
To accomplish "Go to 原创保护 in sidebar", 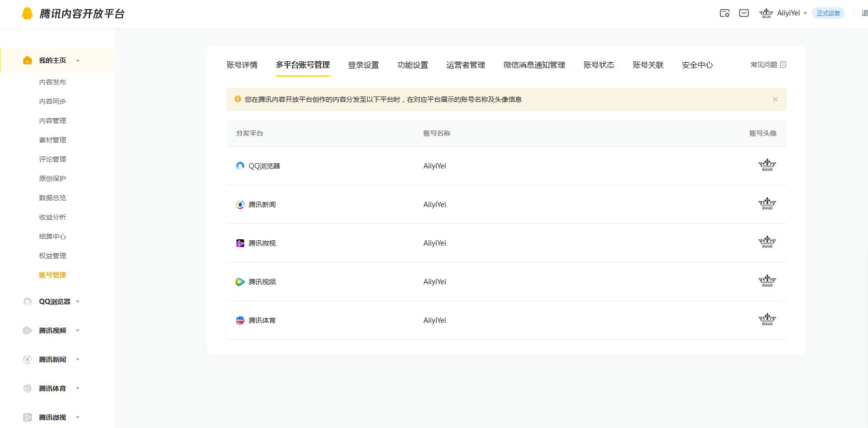I will coord(53,179).
